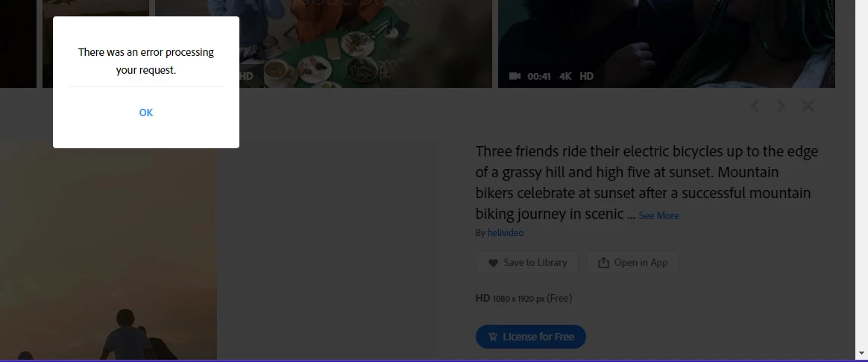Expand description via See More link
Screen dimensions: 868x362
point(658,215)
